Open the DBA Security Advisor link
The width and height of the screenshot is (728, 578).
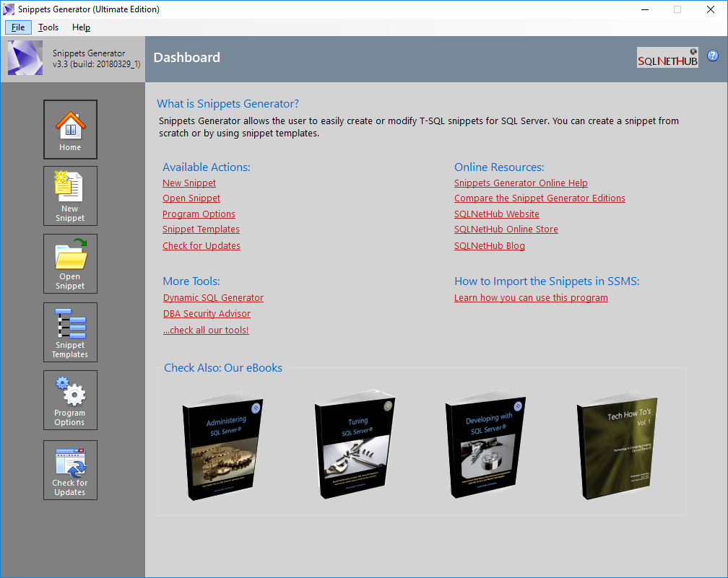[x=207, y=314]
